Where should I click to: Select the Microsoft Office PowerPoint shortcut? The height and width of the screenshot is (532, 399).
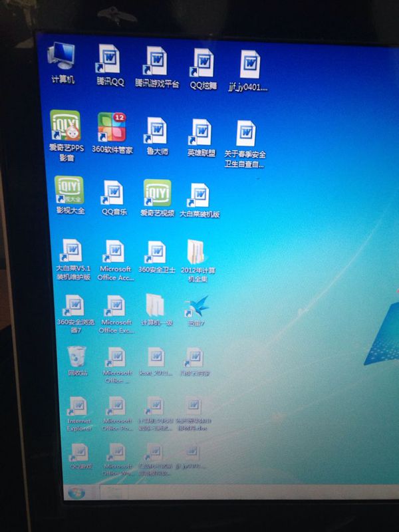(x=117, y=414)
